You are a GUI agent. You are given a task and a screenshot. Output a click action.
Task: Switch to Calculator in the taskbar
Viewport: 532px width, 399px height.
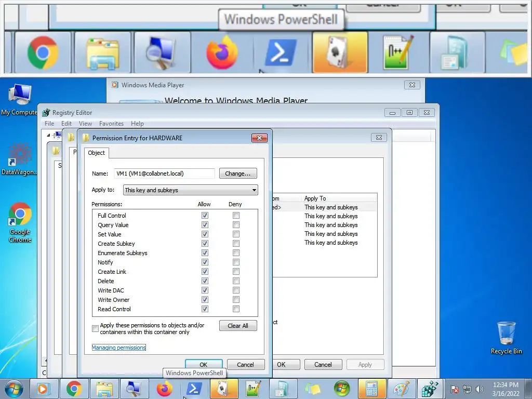(x=371, y=389)
